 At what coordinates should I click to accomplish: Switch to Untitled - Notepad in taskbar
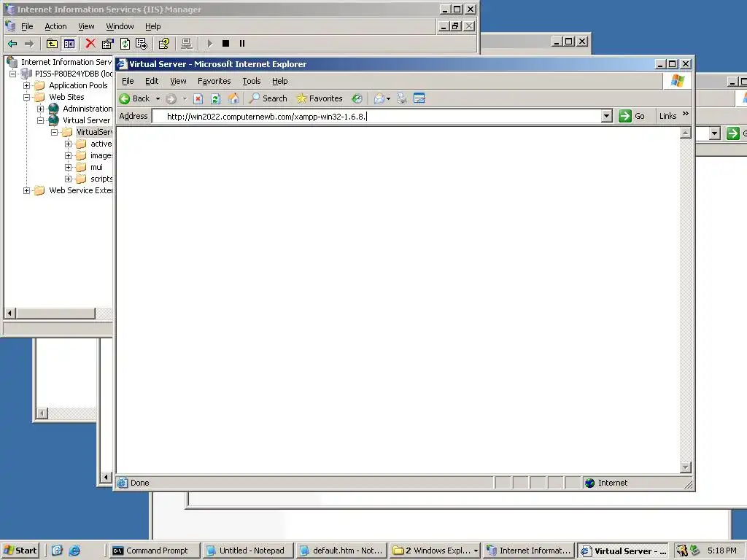pos(247,551)
